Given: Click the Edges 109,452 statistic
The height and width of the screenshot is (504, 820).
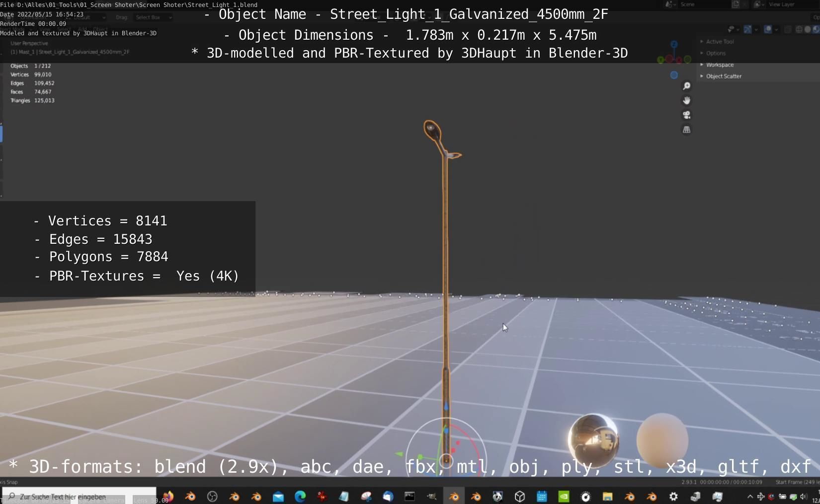Looking at the screenshot, I should [32, 83].
